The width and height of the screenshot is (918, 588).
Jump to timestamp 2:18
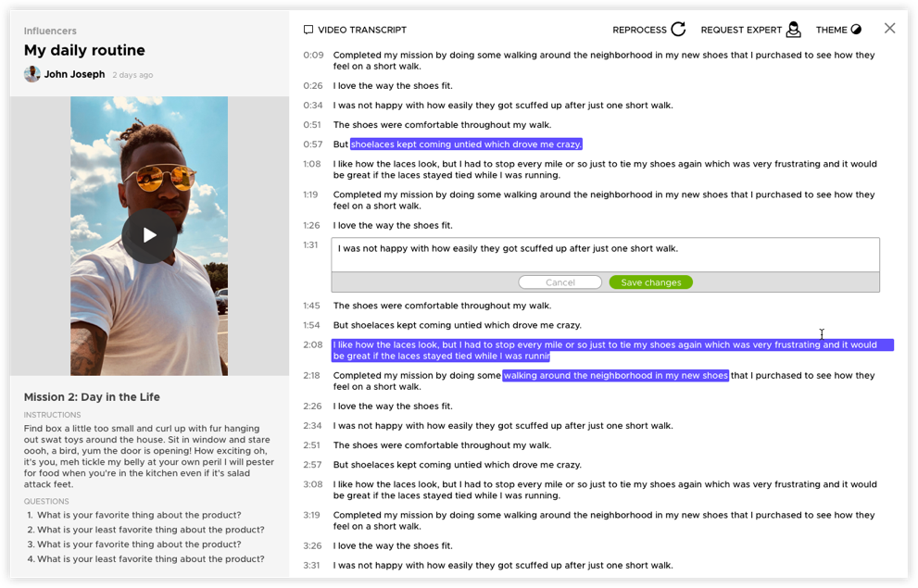point(311,376)
